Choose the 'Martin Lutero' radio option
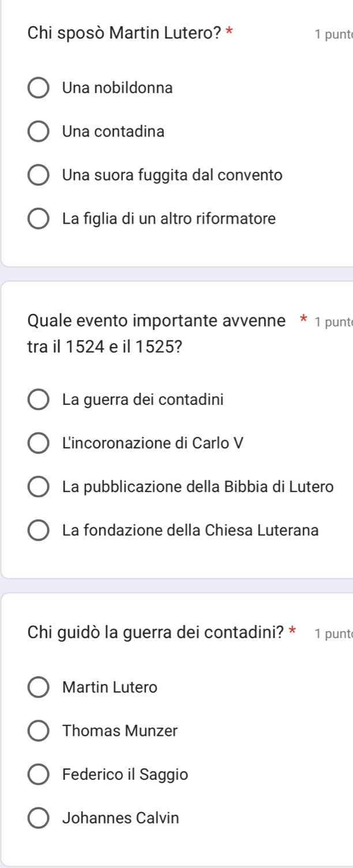 [x=39, y=687]
